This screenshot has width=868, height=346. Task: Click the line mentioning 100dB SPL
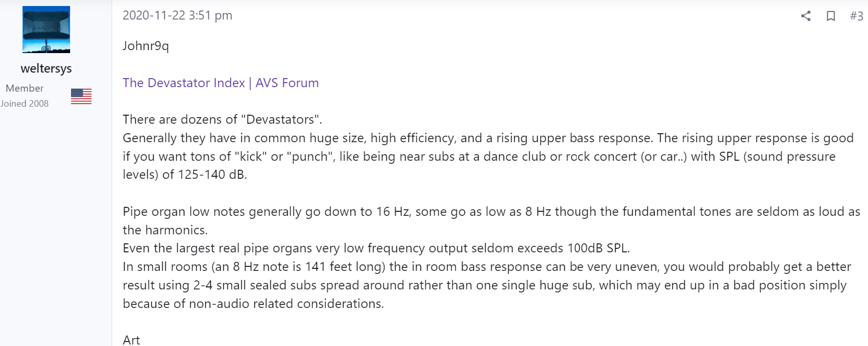coord(376,248)
